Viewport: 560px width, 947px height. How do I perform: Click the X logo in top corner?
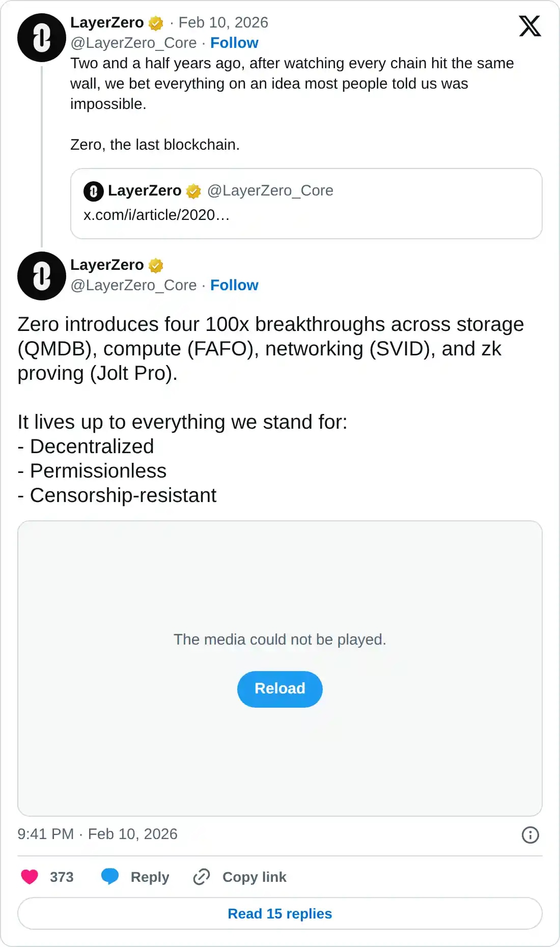point(529,25)
